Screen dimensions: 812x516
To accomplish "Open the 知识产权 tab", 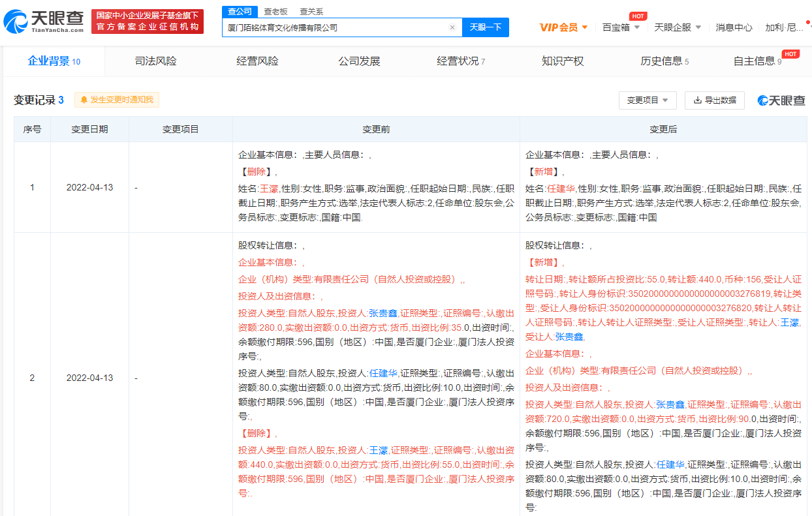I will 562,61.
